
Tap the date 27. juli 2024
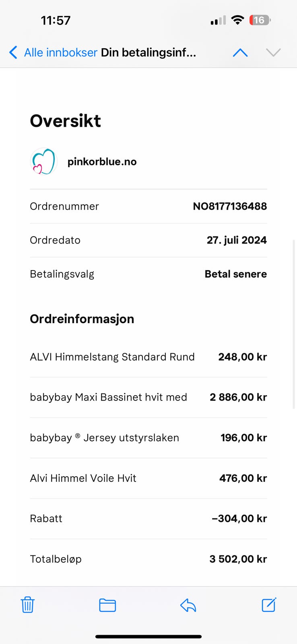[x=237, y=240]
